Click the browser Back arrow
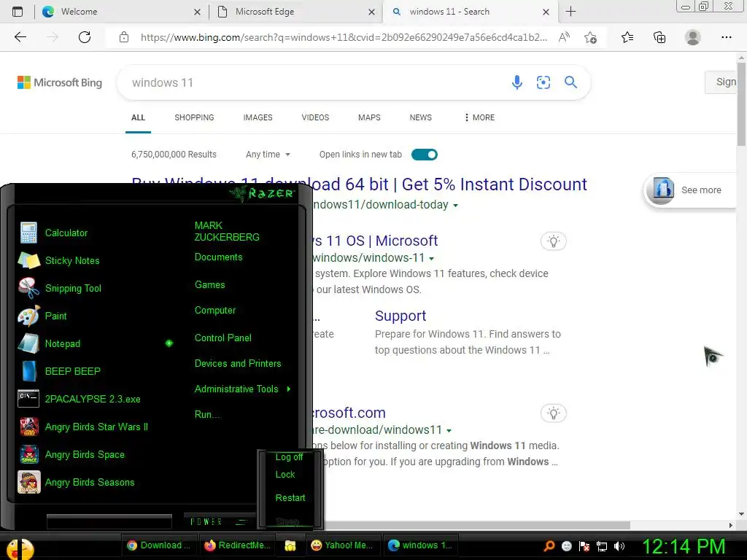 click(x=20, y=37)
